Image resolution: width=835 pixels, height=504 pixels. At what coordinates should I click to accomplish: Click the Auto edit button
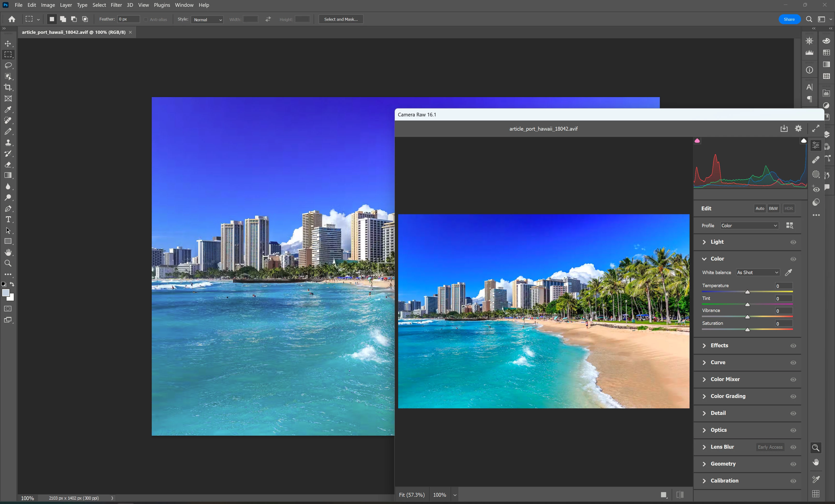click(x=760, y=209)
